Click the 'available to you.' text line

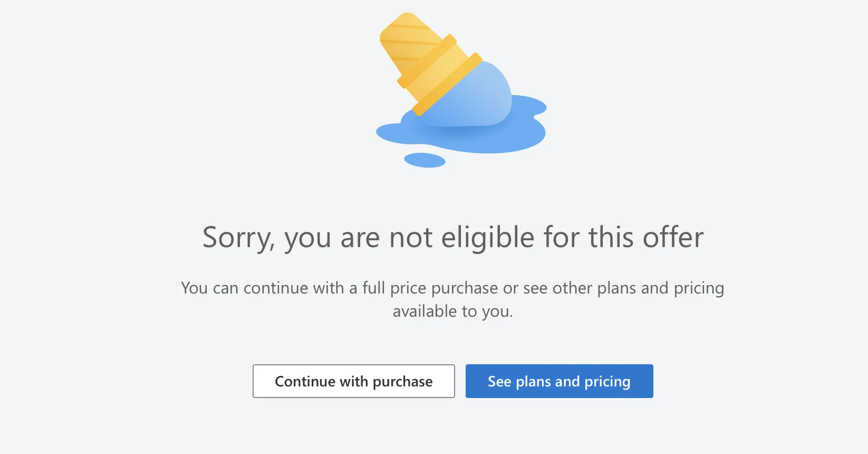[x=453, y=311]
